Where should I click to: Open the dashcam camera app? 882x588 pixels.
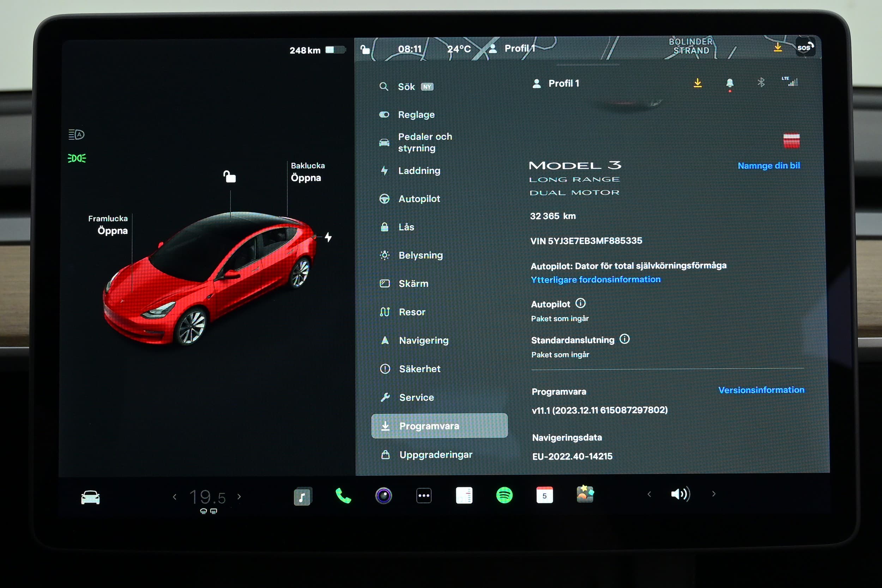tap(383, 496)
